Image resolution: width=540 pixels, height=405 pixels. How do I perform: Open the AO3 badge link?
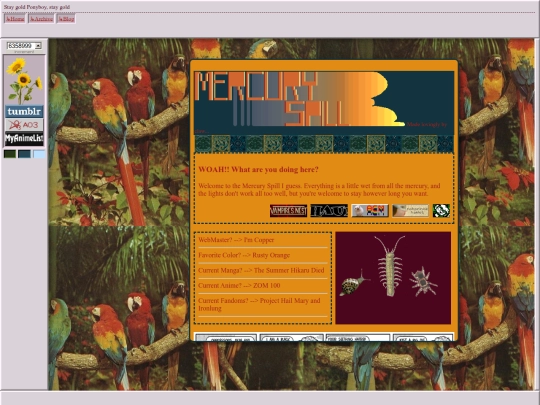coord(24,125)
